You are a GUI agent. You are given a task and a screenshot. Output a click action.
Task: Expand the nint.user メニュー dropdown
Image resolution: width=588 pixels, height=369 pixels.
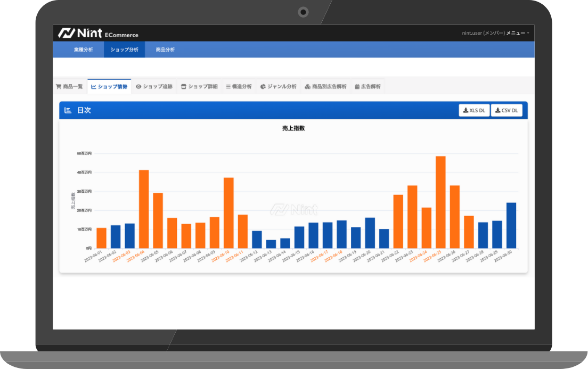(495, 33)
